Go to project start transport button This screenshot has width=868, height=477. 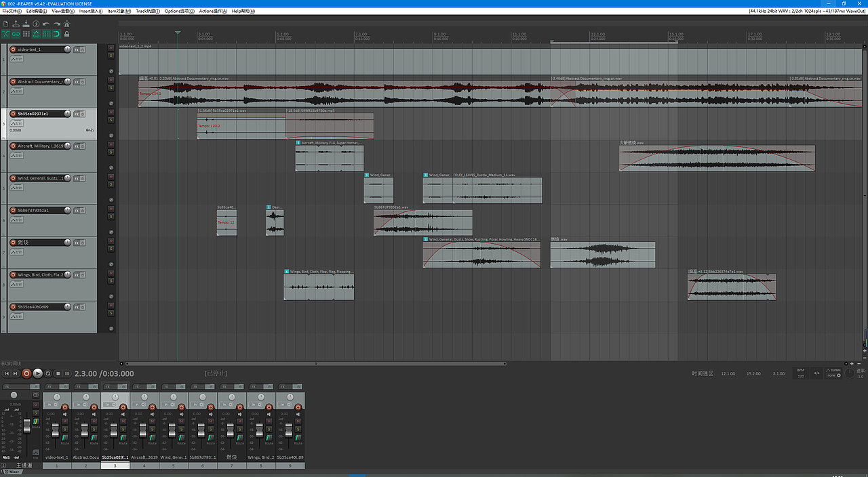7,373
